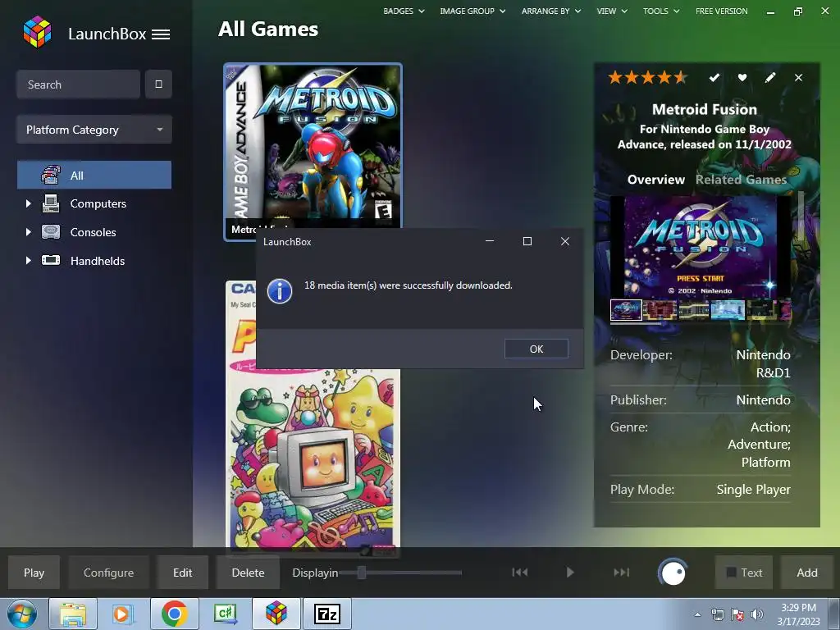Skip to previous track in music controls
Screen dimensions: 840x630
coord(519,572)
